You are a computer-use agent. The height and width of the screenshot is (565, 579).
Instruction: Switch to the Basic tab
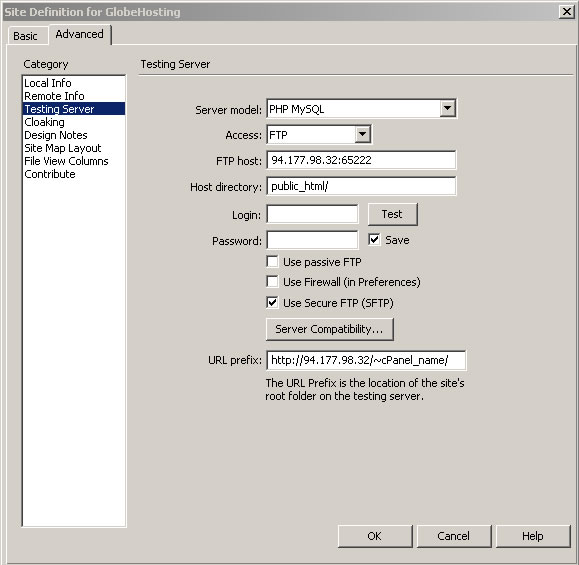(25, 36)
